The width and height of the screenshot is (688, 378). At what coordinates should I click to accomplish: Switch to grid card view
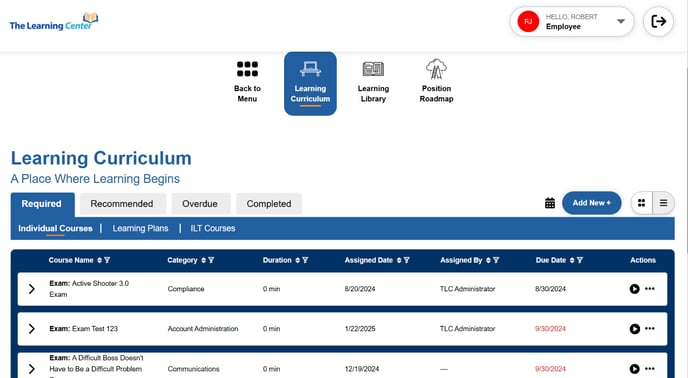[x=641, y=203]
